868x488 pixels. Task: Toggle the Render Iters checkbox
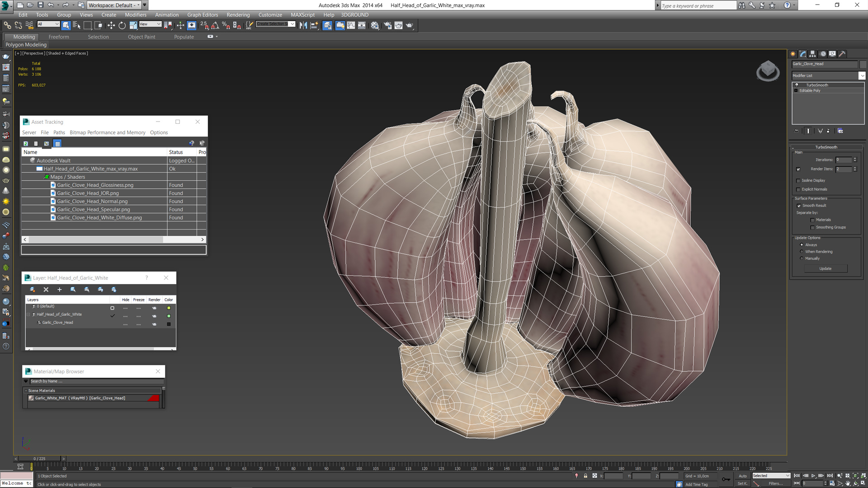click(798, 169)
